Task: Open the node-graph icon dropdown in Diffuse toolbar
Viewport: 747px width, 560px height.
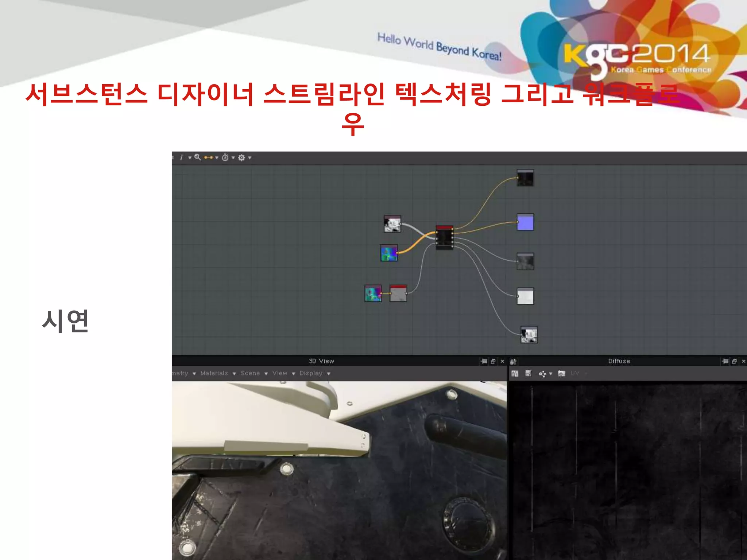Action: pos(550,374)
